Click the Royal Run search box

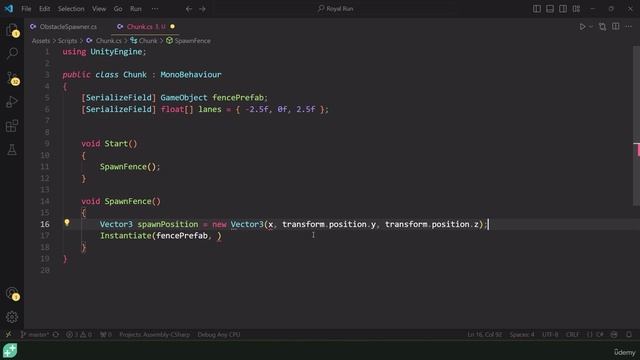pos(336,9)
